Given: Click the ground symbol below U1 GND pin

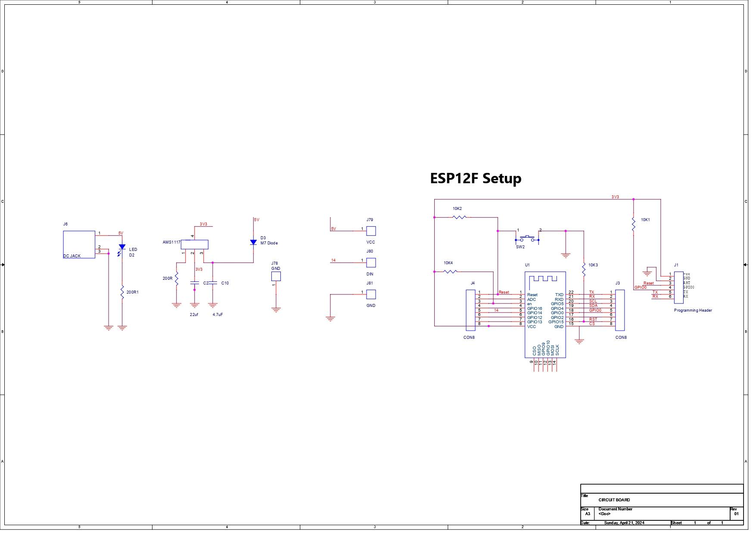Looking at the screenshot, I should point(579,341).
